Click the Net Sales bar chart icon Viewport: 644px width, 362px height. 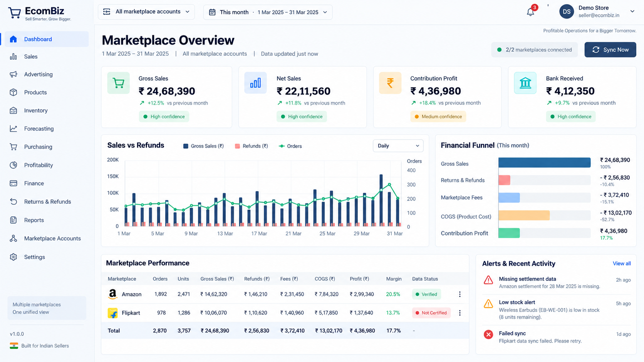[x=255, y=83]
